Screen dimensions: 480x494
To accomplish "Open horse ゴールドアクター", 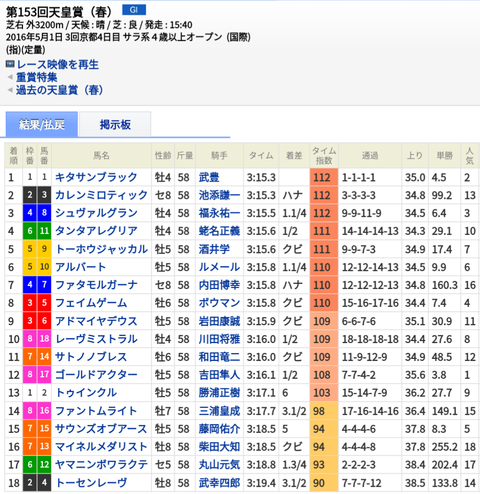I will [x=96, y=375].
